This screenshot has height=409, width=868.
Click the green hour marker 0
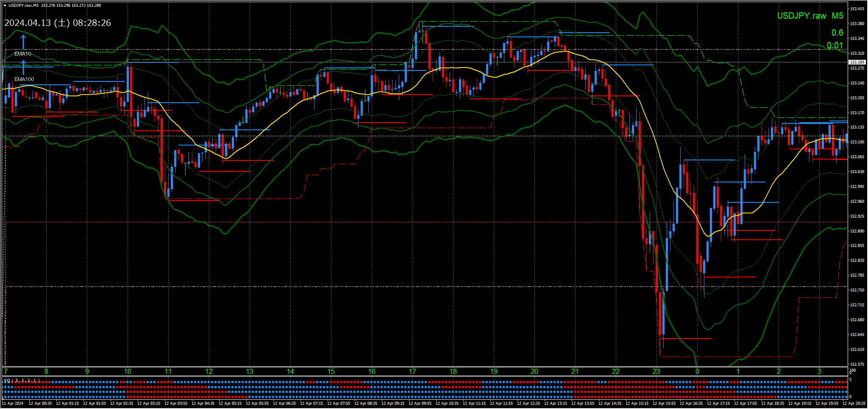tap(697, 372)
